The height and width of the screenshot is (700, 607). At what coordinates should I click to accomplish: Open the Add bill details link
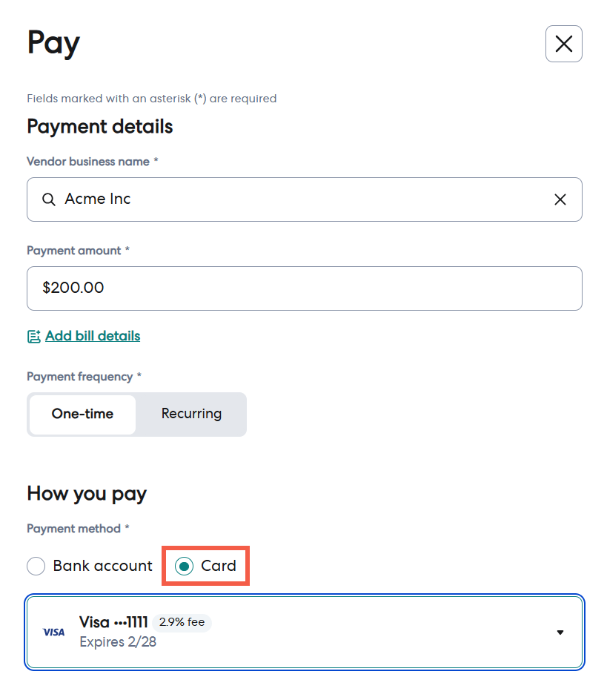pos(93,336)
